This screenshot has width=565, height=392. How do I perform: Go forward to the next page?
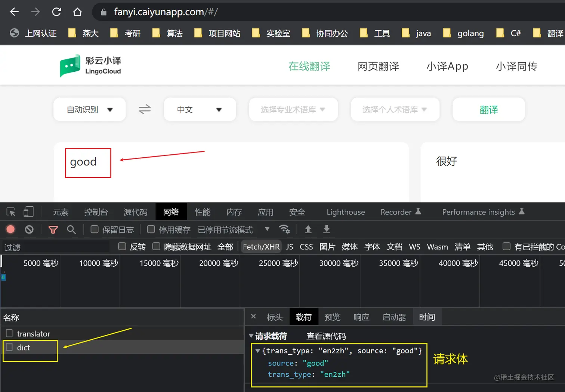tap(35, 12)
